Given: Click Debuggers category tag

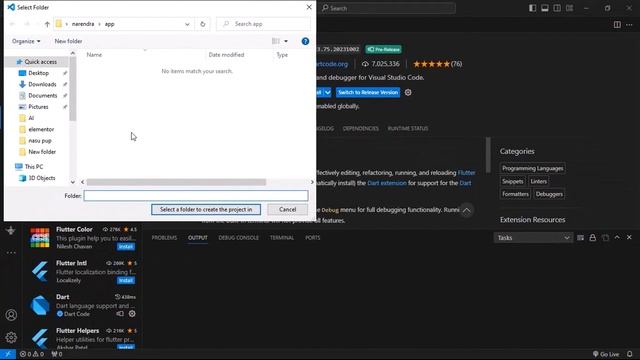Looking at the screenshot, I should coord(549,194).
